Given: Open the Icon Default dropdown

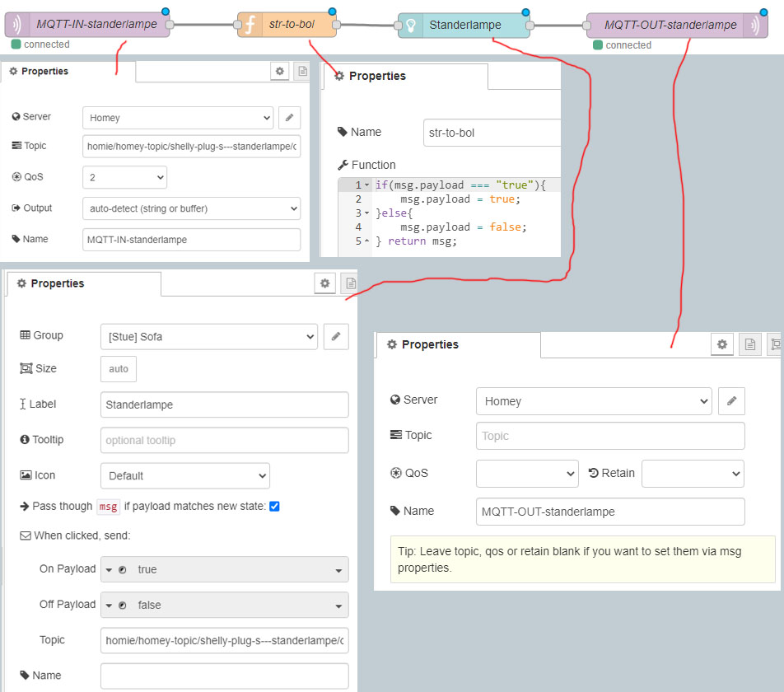Looking at the screenshot, I should [x=185, y=475].
